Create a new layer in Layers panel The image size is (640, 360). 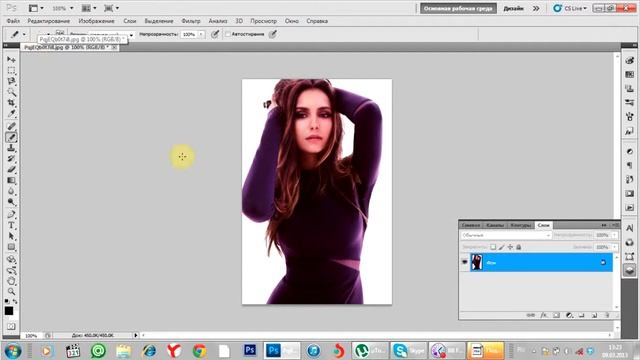(594, 315)
